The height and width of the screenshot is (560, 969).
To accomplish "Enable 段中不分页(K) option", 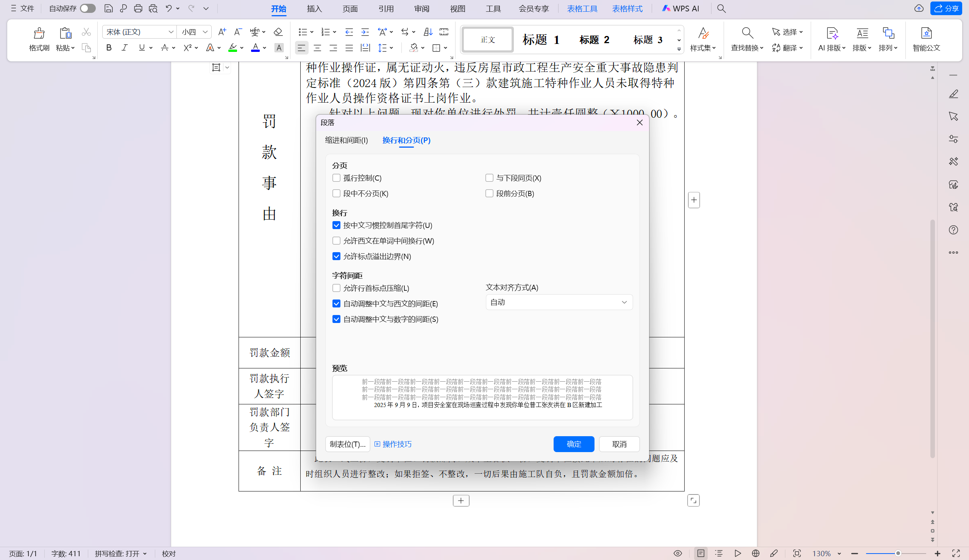I will (x=337, y=193).
